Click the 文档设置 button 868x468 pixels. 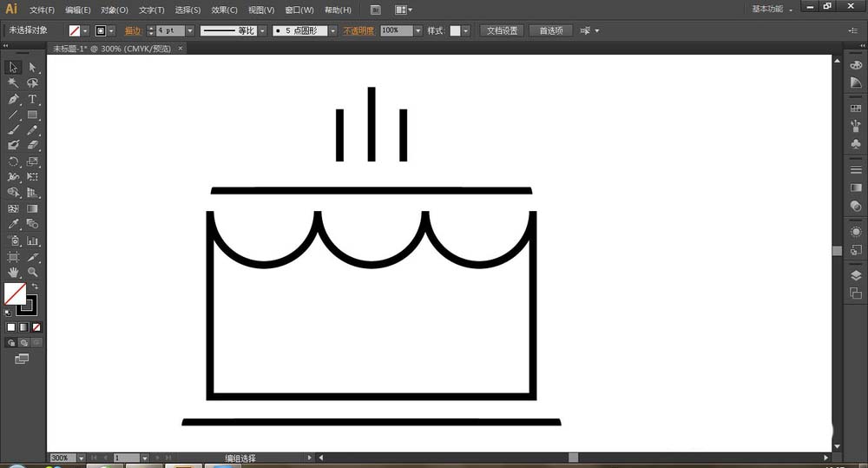501,30
